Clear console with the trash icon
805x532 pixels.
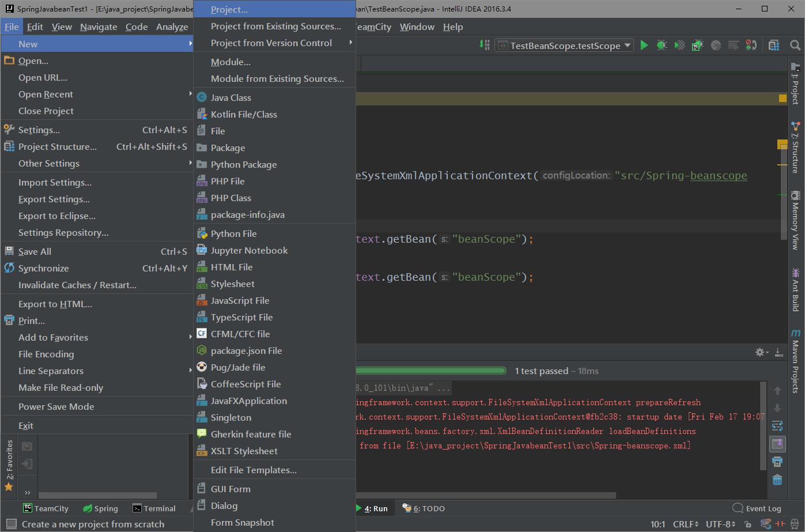(777, 480)
